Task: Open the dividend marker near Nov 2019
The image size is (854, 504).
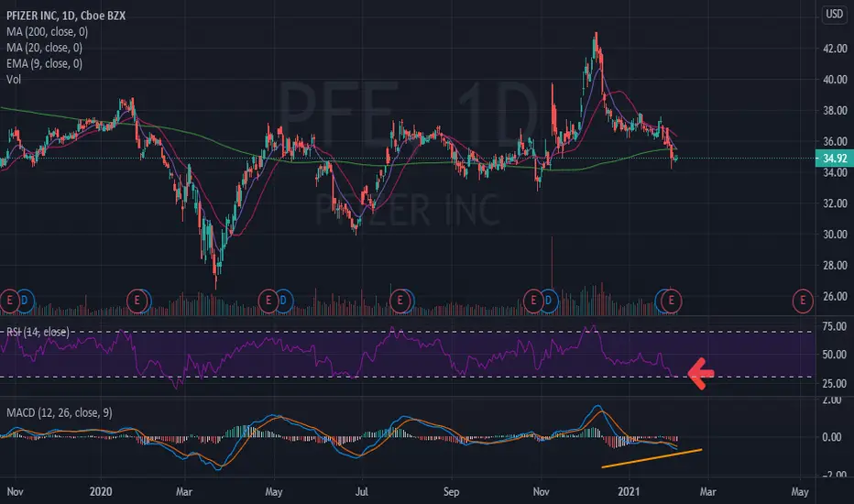Action: (x=25, y=301)
